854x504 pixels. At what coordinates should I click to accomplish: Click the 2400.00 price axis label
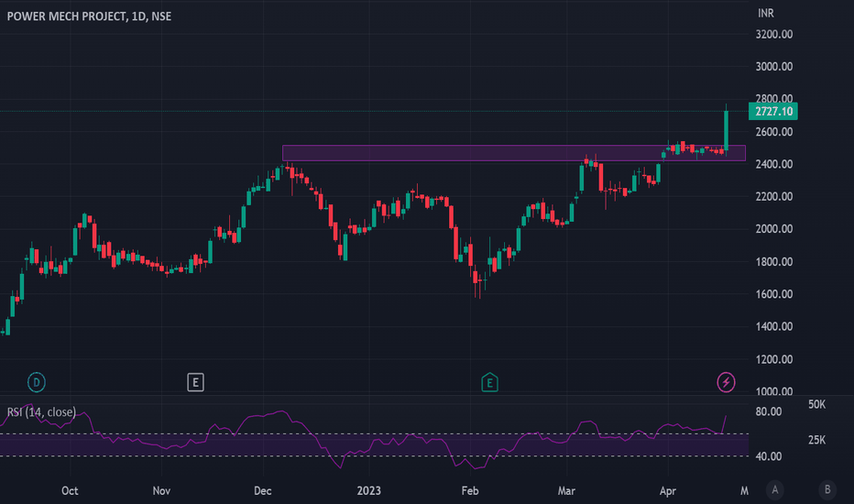(x=774, y=164)
